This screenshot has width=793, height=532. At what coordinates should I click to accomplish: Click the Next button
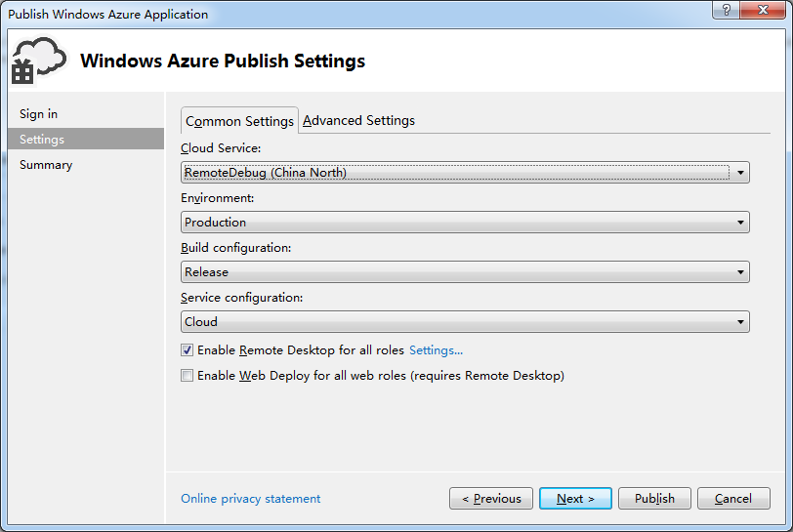(x=575, y=499)
